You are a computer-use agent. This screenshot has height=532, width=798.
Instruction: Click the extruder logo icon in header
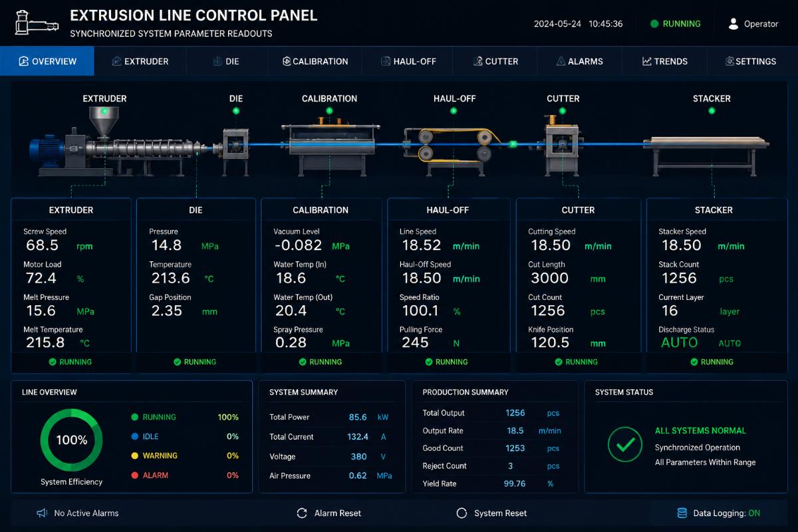coord(37,23)
